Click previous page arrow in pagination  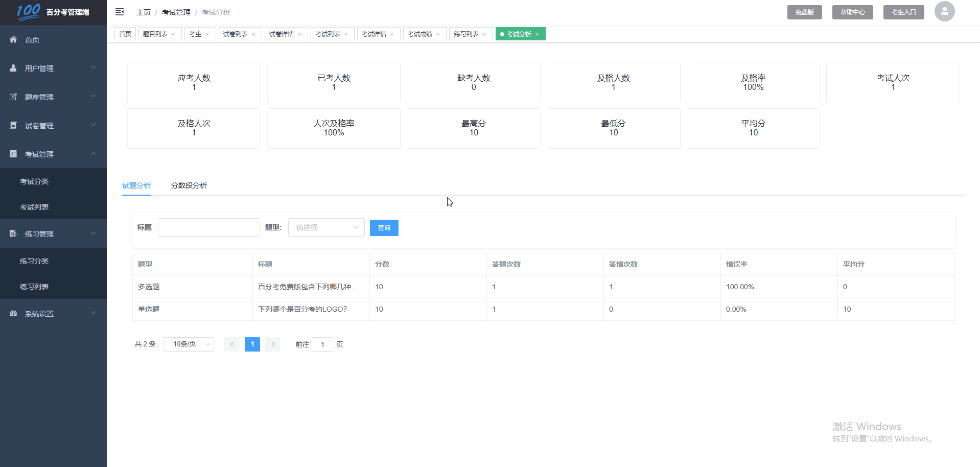click(x=232, y=344)
